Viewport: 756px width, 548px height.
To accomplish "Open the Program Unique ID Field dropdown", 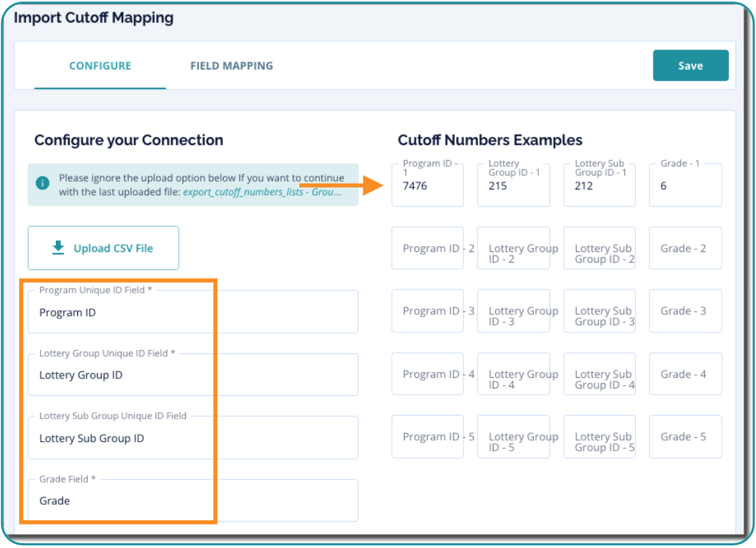I will coord(193,312).
